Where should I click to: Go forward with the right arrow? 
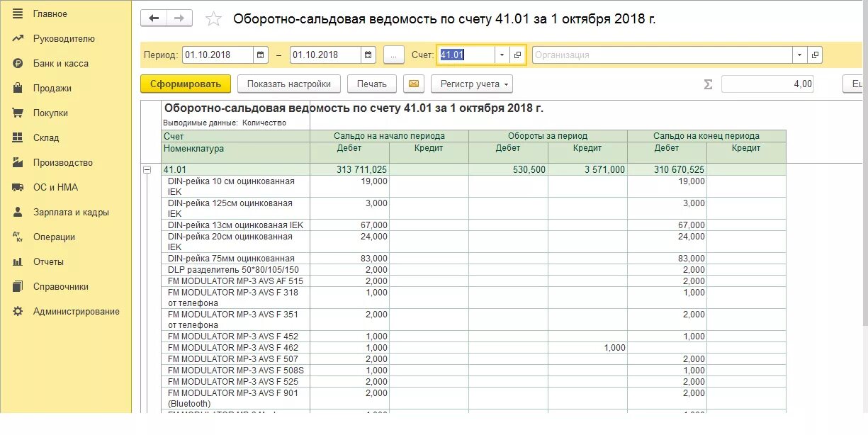(180, 18)
